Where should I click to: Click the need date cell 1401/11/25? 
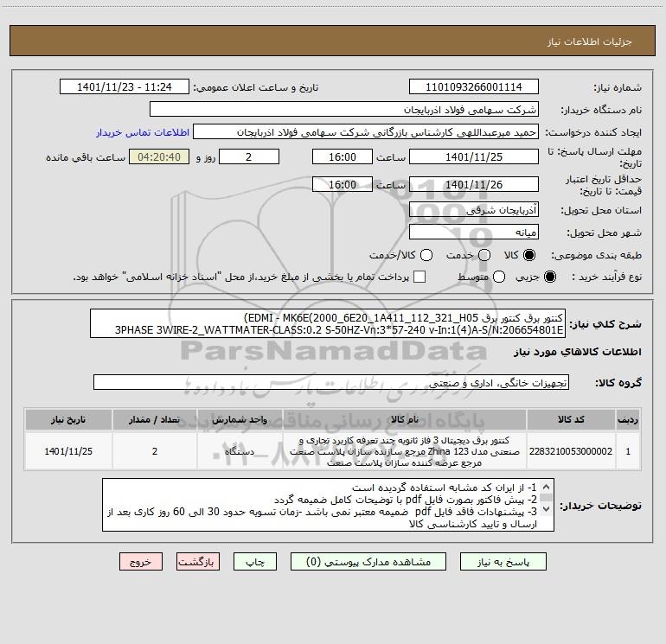click(68, 451)
